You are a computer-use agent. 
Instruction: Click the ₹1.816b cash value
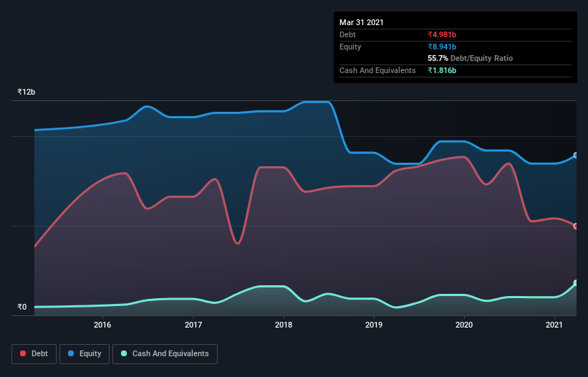[x=442, y=70]
